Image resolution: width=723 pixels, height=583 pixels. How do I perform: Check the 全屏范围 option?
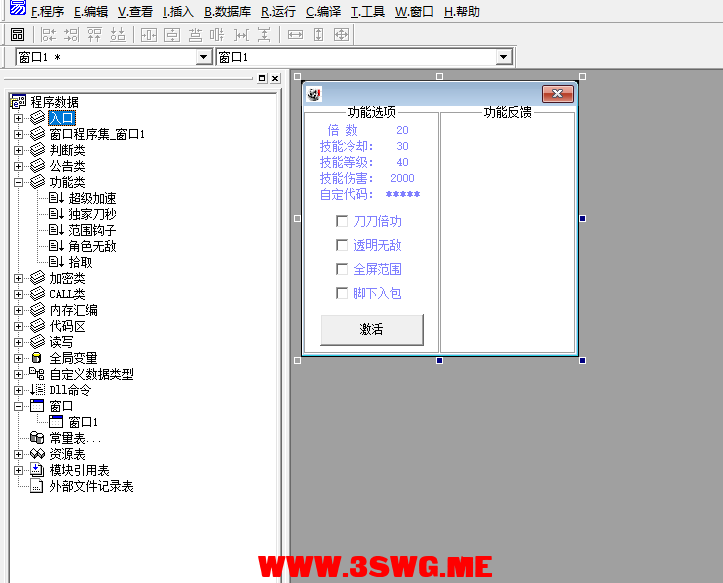(x=342, y=269)
